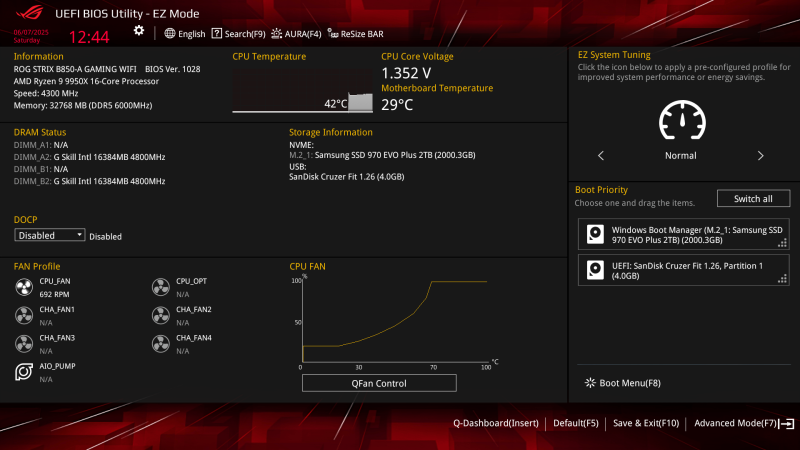Open the settings gear icon beside the clock
The height and width of the screenshot is (450, 800).
[x=139, y=31]
